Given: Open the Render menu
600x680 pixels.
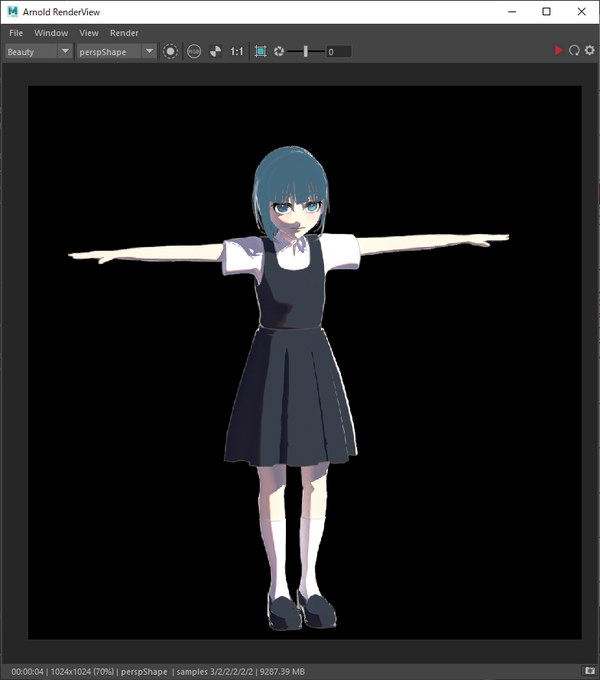Looking at the screenshot, I should 124,33.
